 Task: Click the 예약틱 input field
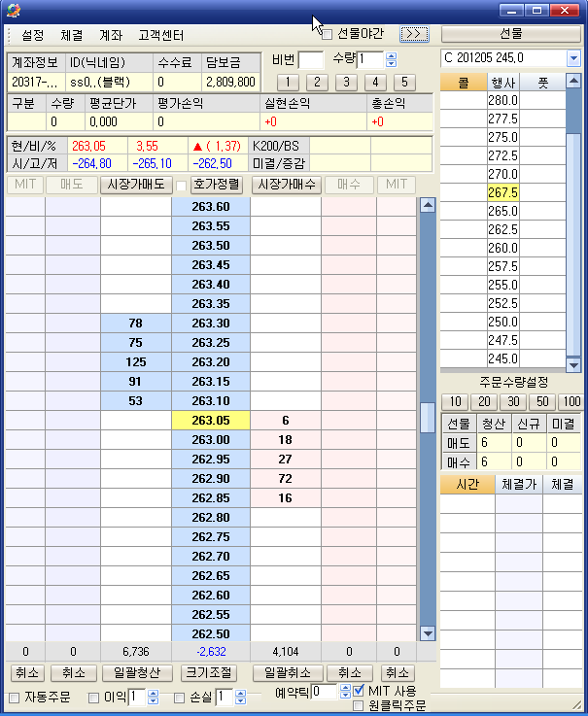click(x=326, y=692)
